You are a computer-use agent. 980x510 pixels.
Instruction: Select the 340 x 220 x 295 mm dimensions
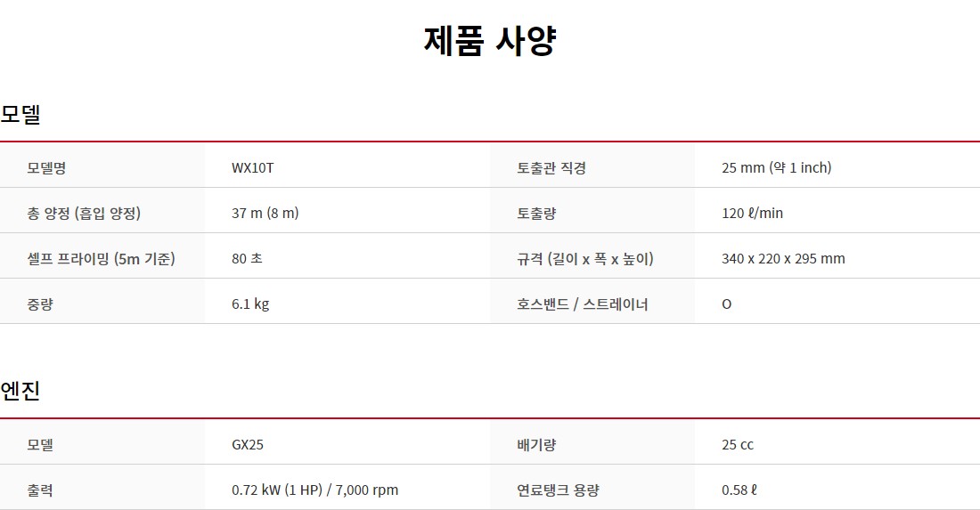783,258
